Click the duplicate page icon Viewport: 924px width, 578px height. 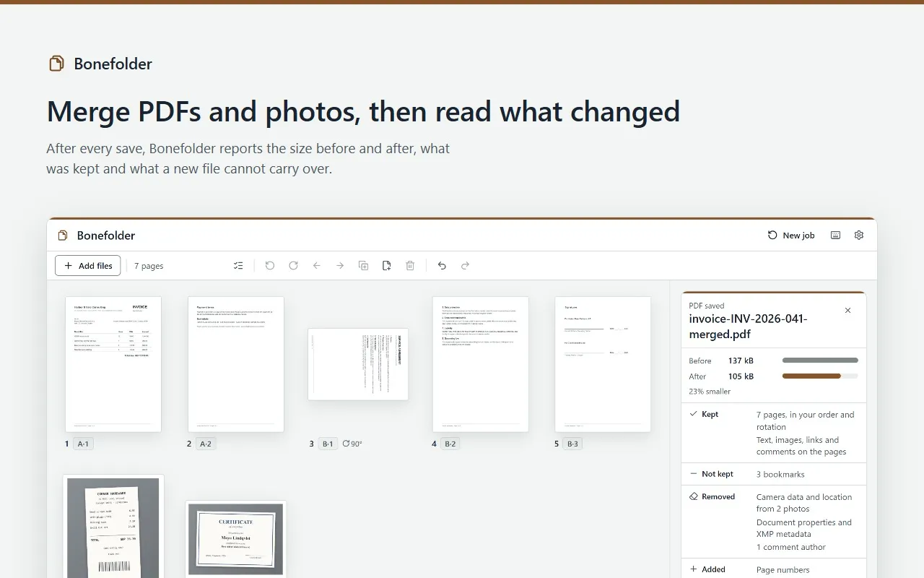[x=364, y=266]
